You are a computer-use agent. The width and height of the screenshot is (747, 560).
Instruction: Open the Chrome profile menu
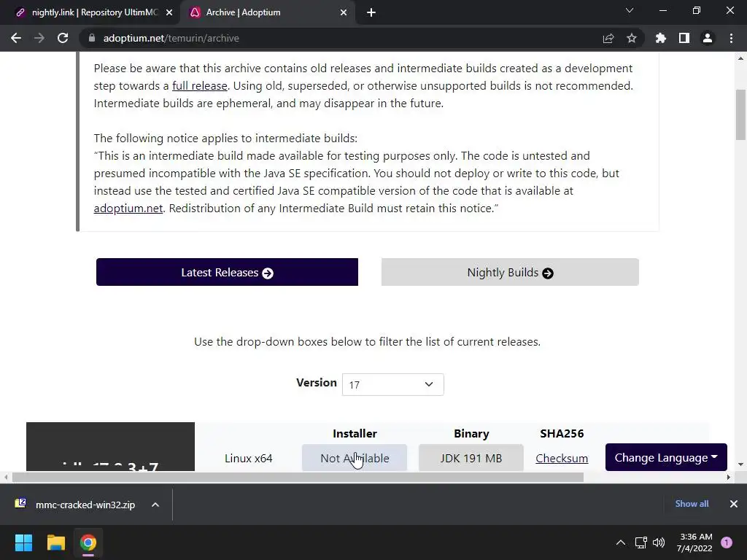[x=708, y=38]
